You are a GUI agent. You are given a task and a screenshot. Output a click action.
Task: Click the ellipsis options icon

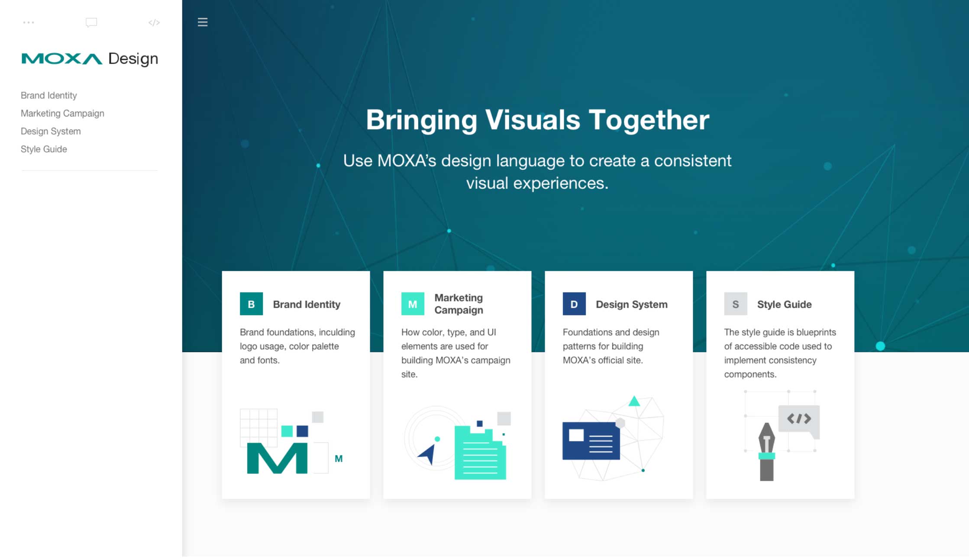(x=29, y=23)
